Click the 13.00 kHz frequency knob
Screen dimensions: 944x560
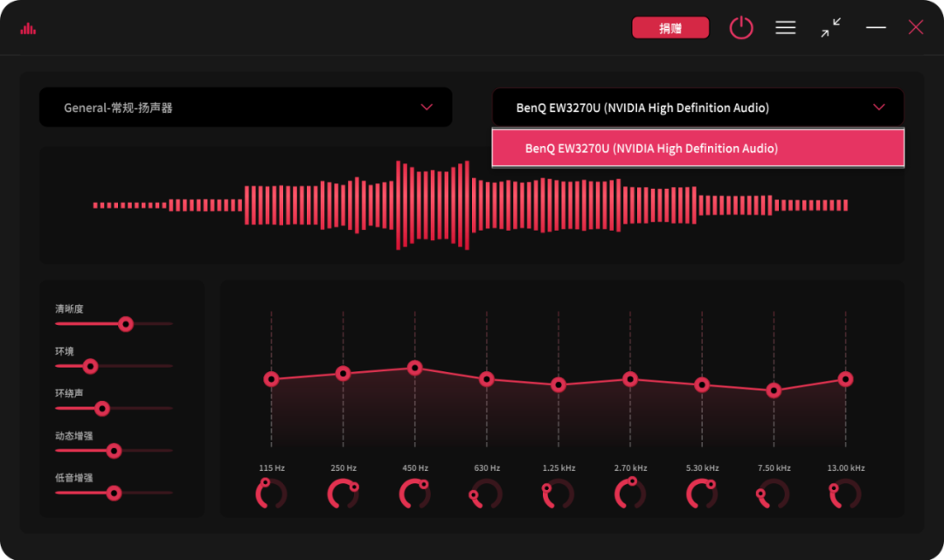point(846,494)
